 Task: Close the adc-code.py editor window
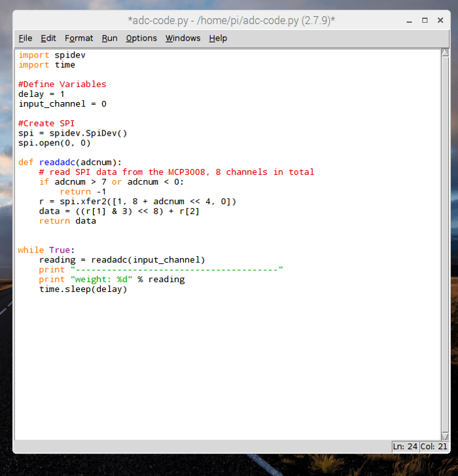tap(440, 20)
